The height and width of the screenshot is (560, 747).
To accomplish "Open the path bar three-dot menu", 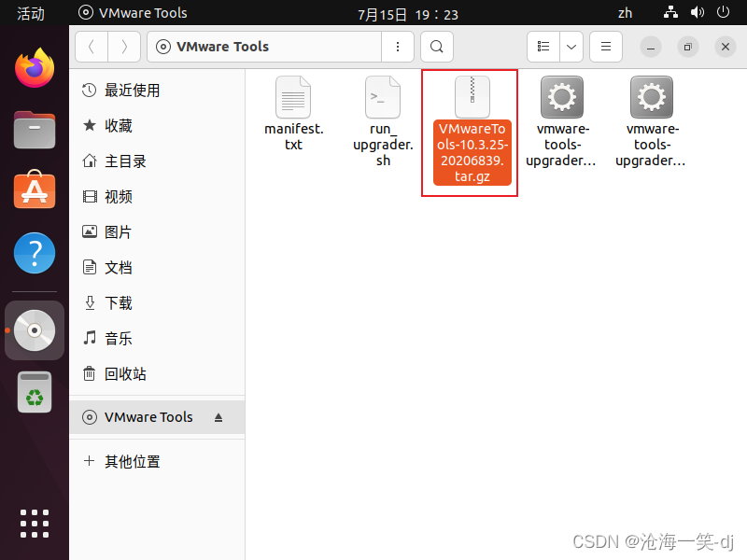I will (x=398, y=47).
